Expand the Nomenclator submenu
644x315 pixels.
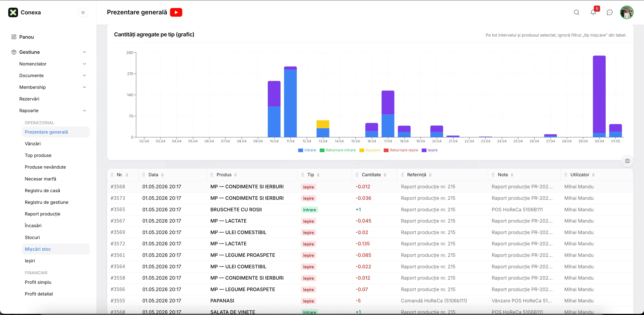tap(85, 64)
